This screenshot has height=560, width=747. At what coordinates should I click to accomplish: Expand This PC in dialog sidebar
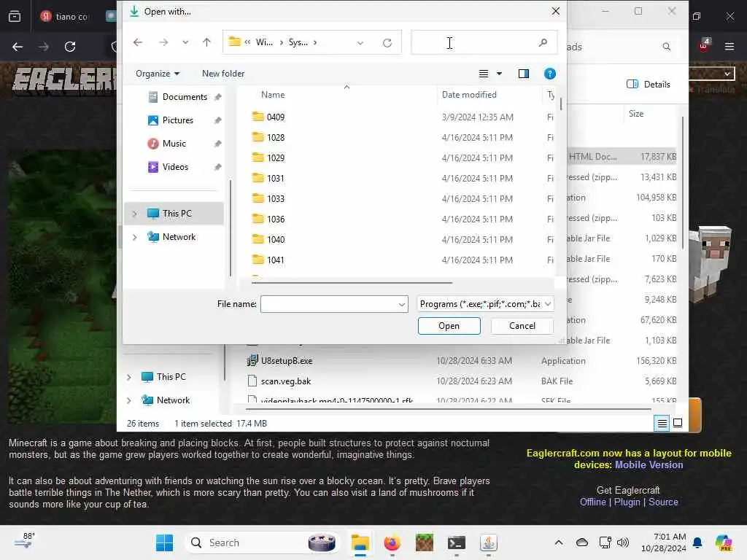pos(134,214)
